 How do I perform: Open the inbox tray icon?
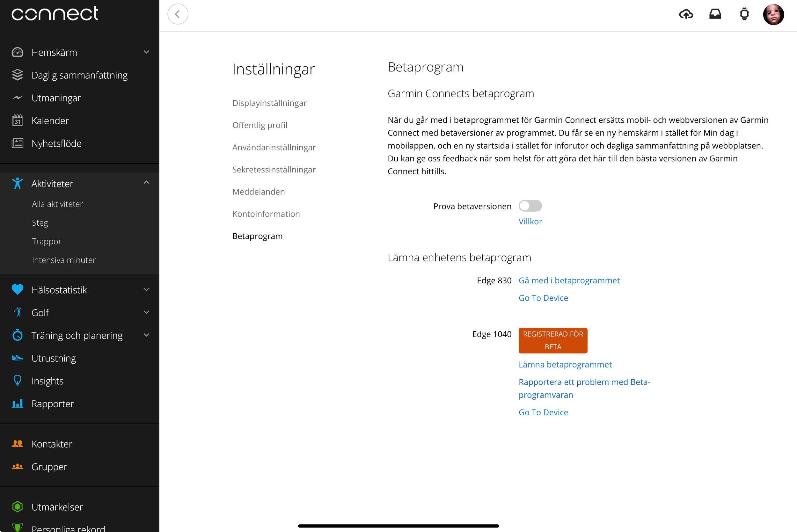715,14
